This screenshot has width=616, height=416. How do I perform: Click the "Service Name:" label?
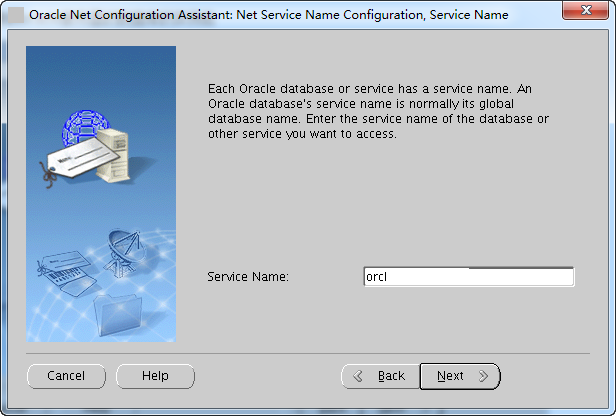(x=248, y=277)
